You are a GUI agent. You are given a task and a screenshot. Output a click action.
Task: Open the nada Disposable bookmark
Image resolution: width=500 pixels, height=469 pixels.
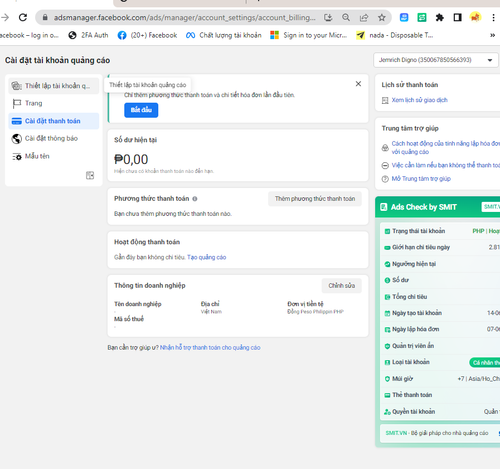(x=395, y=35)
